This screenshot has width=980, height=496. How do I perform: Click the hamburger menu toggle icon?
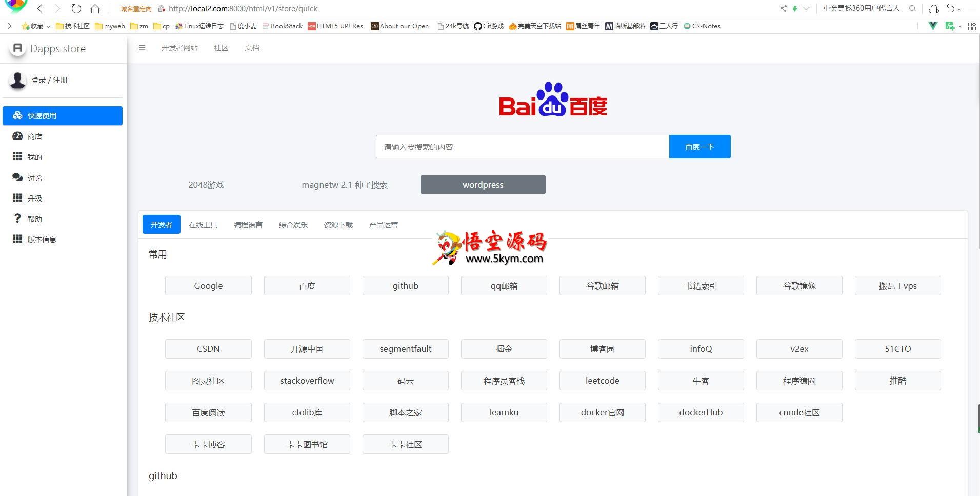[142, 48]
